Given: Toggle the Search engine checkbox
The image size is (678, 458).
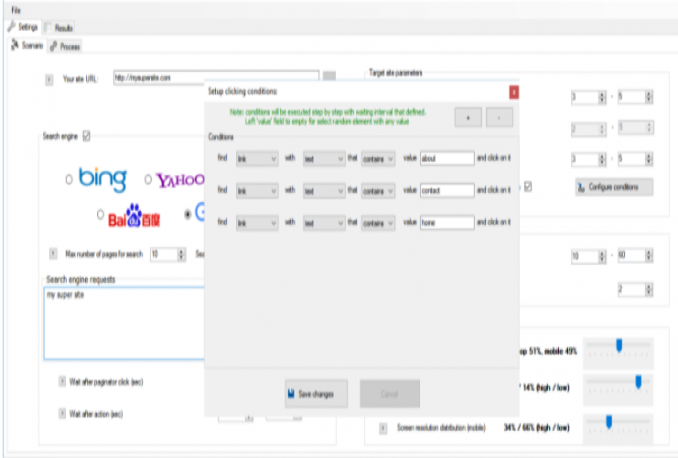Looking at the screenshot, I should tap(87, 136).
